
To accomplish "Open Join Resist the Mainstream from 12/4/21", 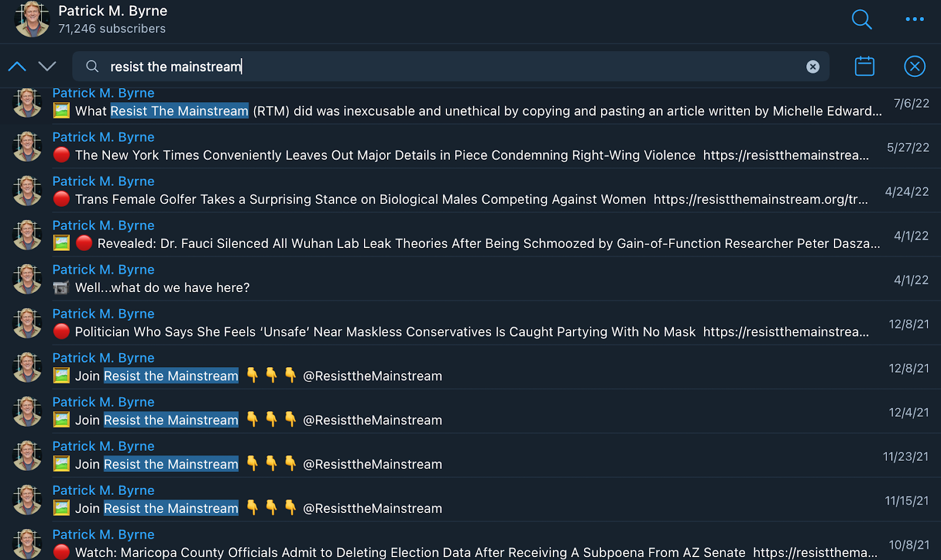I will 470,412.
